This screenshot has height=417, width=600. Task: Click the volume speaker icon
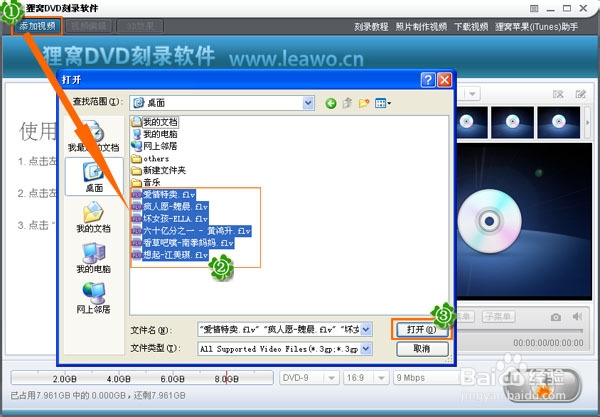(x=577, y=316)
